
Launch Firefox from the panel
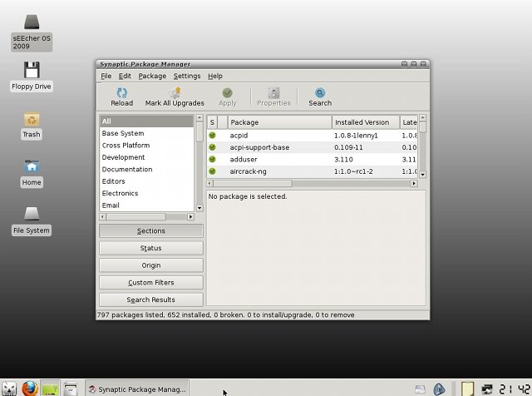pyautogui.click(x=30, y=389)
